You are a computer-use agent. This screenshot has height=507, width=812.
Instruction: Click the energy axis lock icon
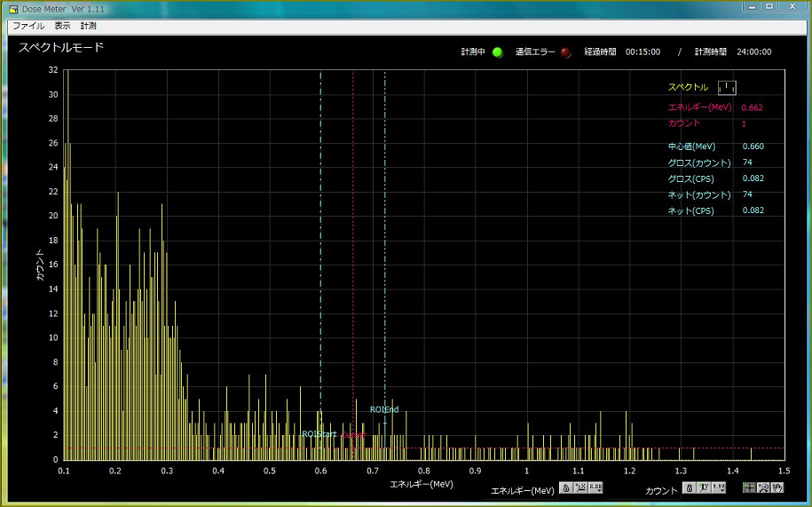(x=565, y=487)
